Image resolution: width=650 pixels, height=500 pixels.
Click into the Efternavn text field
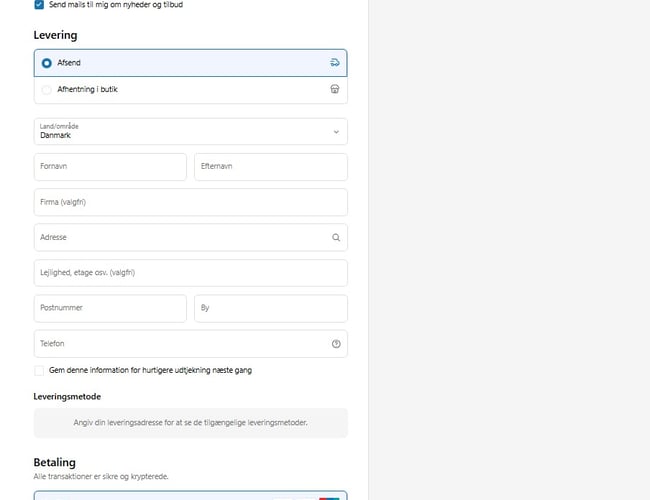[270, 167]
